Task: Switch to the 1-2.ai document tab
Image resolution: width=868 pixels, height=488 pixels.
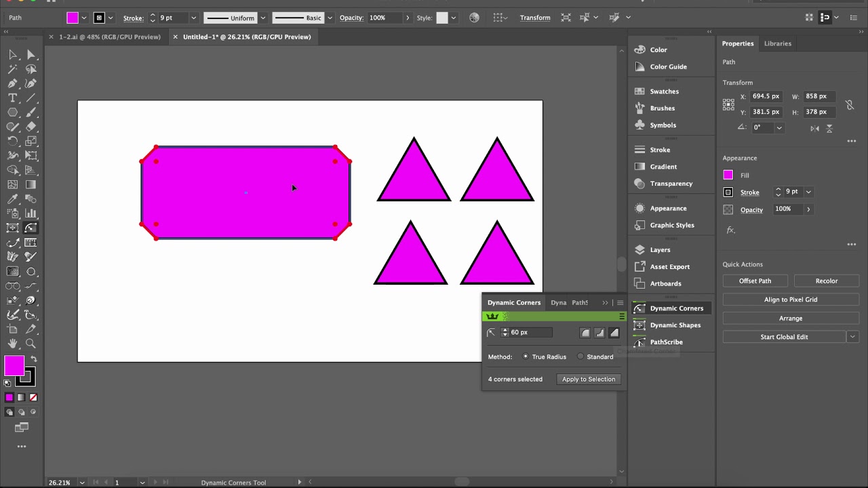Action: click(x=109, y=37)
